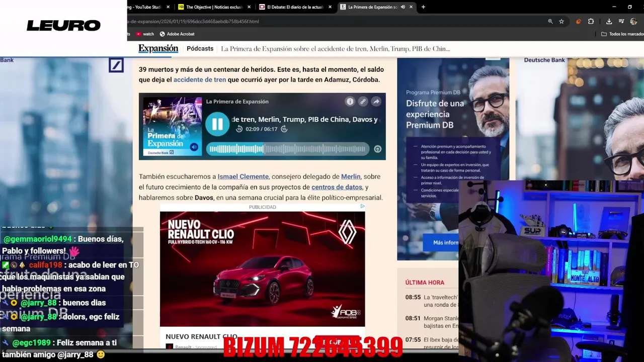Skip the podcast forward 15 seconds
This screenshot has width=644, height=362.
point(284,129)
